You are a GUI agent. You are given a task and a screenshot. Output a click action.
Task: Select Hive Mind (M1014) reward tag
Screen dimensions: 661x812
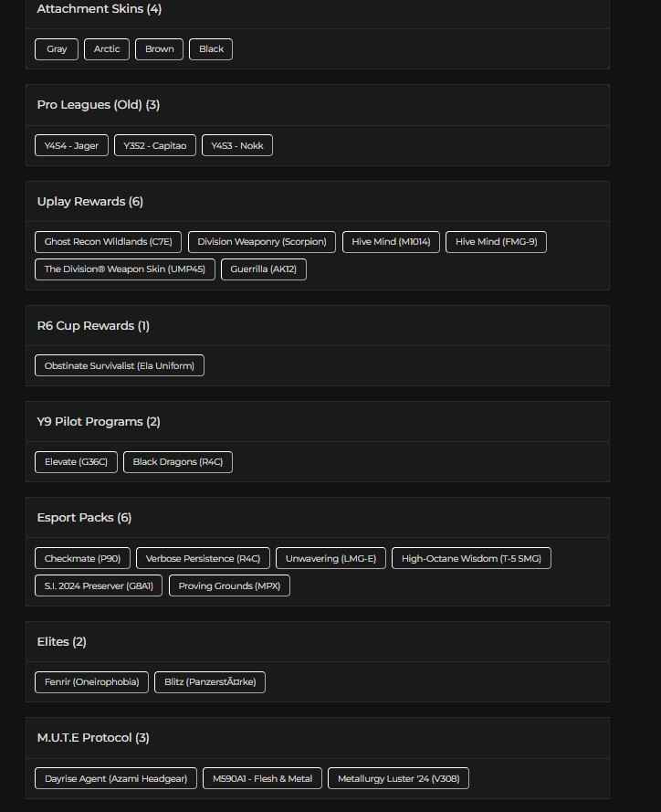tap(391, 242)
